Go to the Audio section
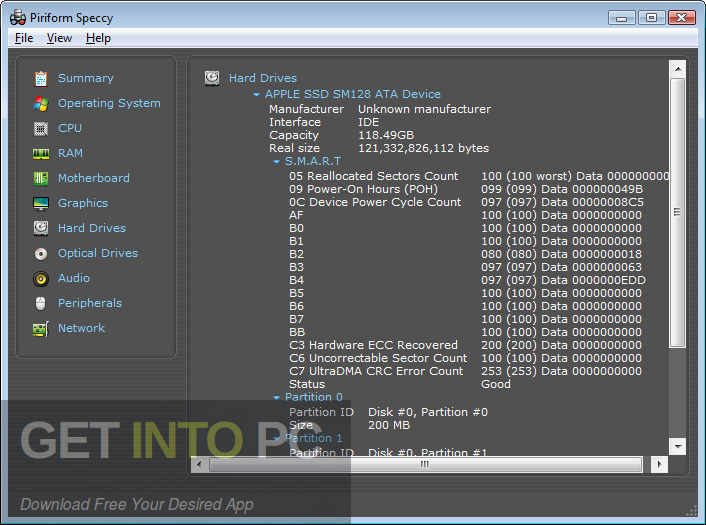Screen dimensions: 706x525 click(74, 278)
